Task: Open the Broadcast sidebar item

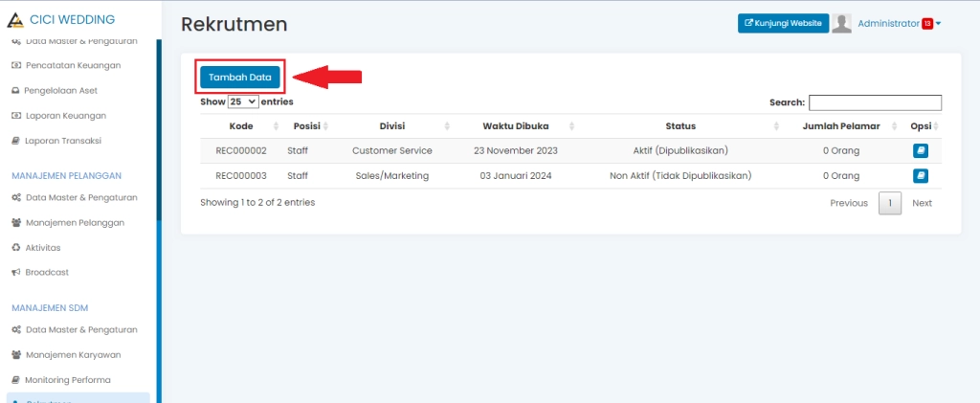Action: pos(47,273)
